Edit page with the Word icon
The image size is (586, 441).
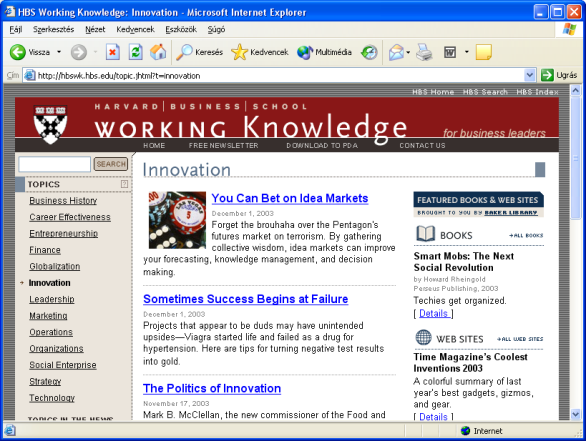pyautogui.click(x=450, y=52)
